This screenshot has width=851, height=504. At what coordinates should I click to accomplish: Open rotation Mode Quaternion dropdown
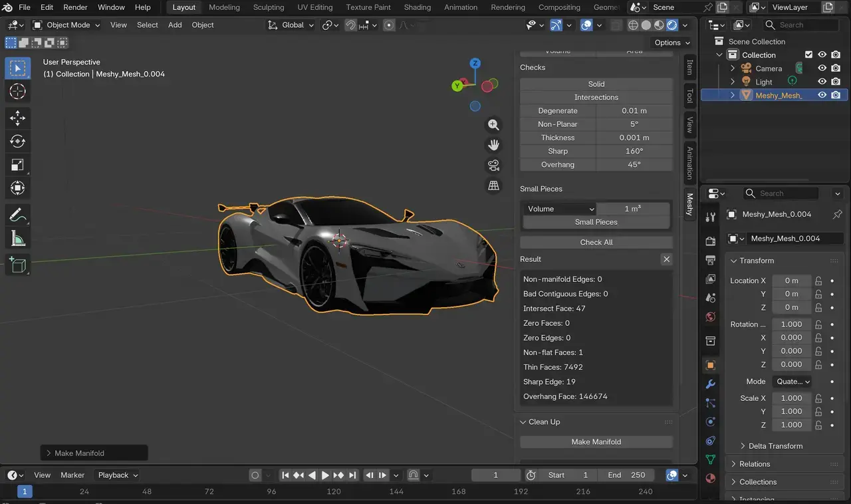click(793, 382)
